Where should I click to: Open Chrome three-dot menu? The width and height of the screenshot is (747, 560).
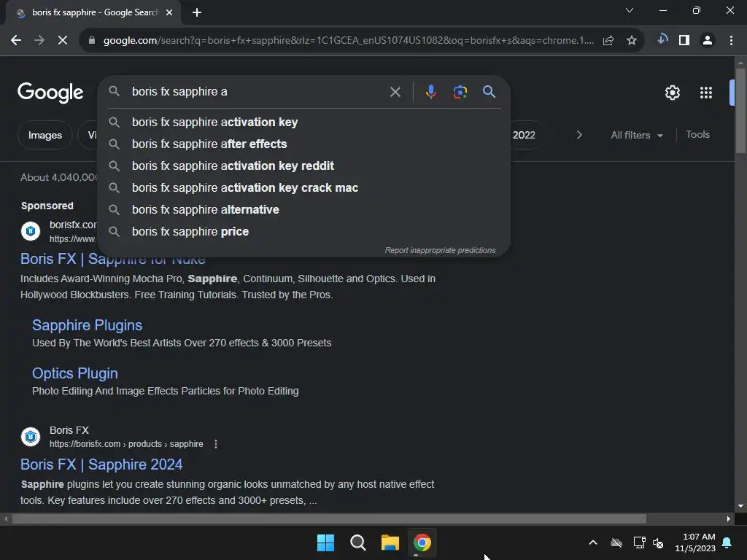(x=731, y=41)
